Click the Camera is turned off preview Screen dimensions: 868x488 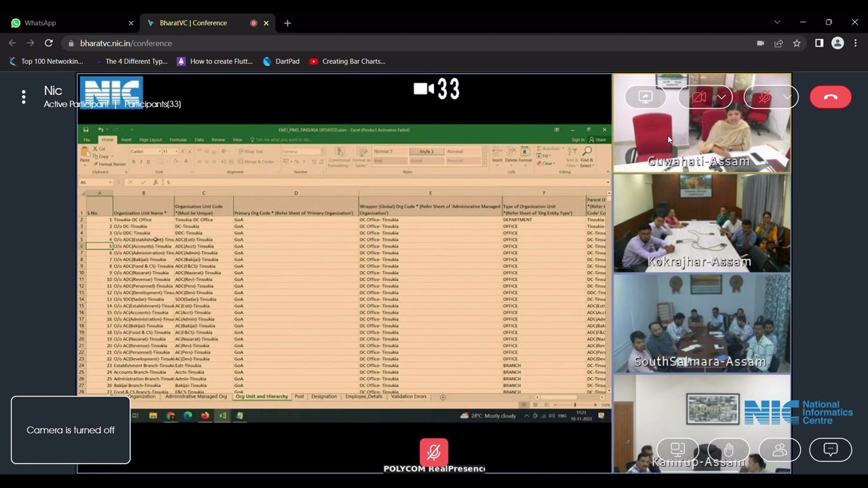tap(71, 430)
